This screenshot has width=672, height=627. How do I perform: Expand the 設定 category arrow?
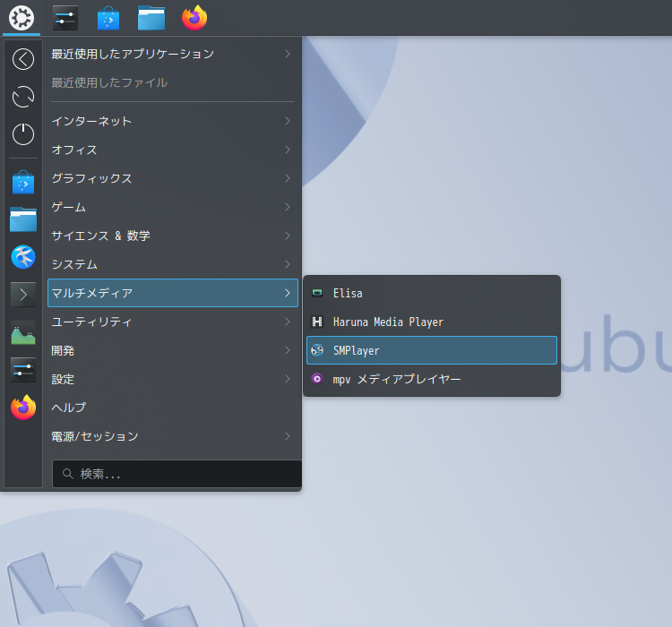(288, 379)
